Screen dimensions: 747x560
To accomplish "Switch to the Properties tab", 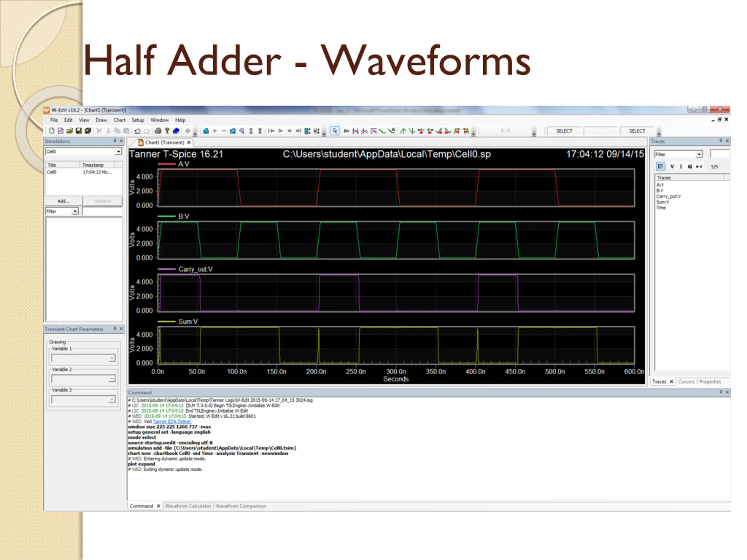I will (x=710, y=382).
